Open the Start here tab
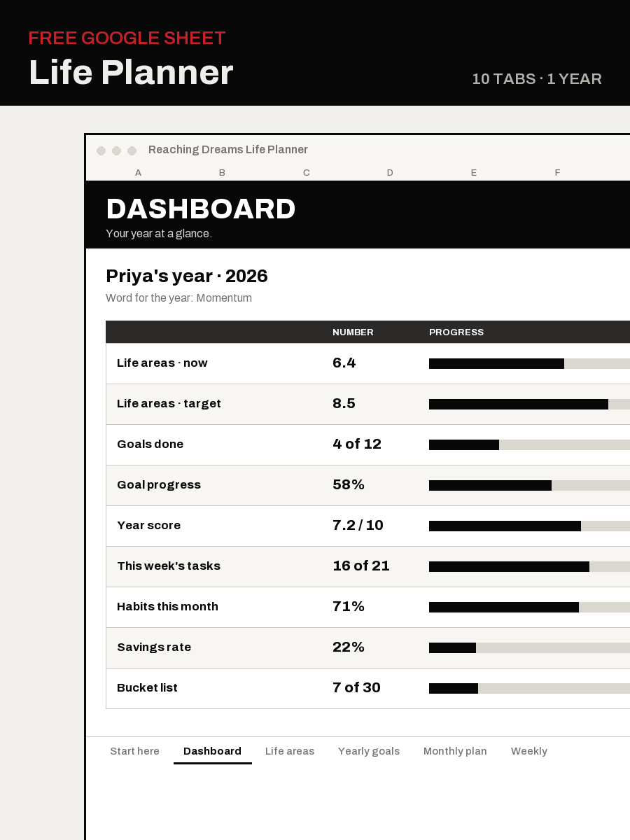The width and height of the screenshot is (630, 840). pyautogui.click(x=134, y=751)
